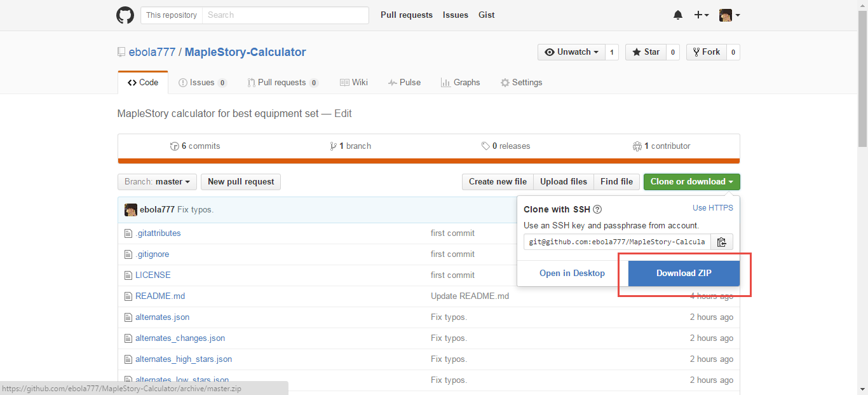Open the README.md file
Screen dimensions: 868x395
(160, 296)
